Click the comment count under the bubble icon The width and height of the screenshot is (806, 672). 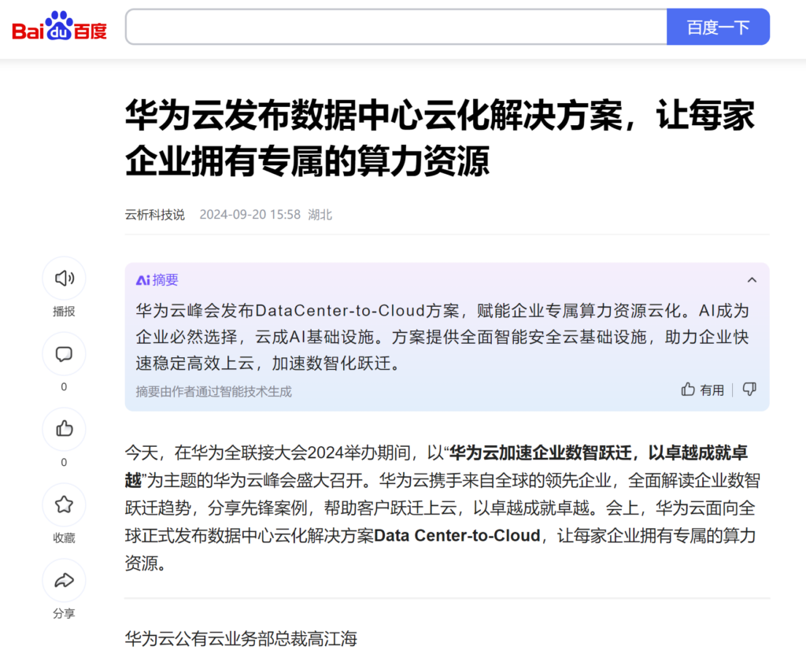click(64, 387)
